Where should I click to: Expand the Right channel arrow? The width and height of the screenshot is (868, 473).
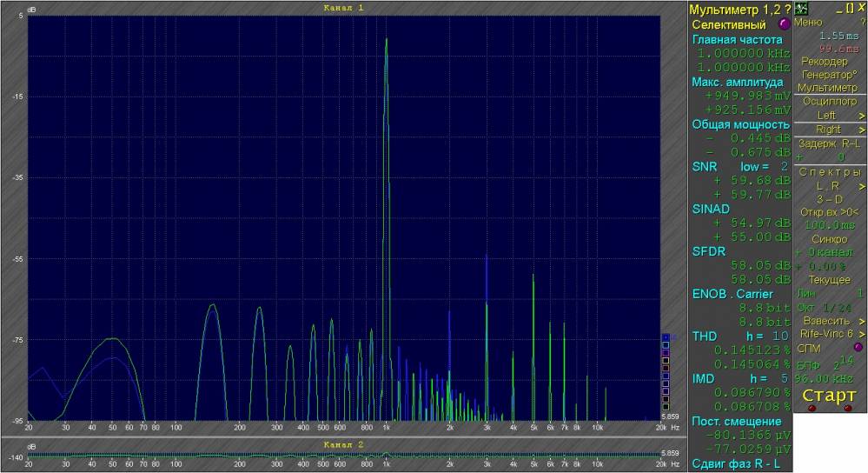862,129
